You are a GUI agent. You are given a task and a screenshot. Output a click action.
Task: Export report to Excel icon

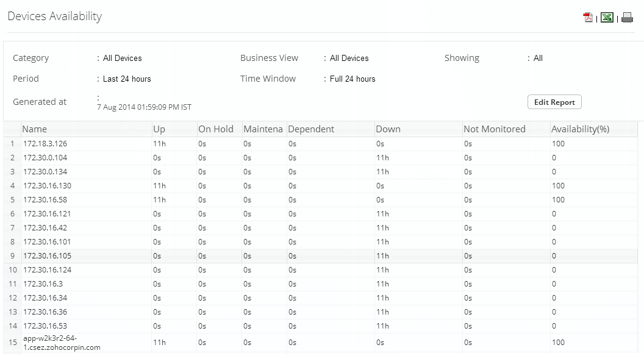coord(607,18)
